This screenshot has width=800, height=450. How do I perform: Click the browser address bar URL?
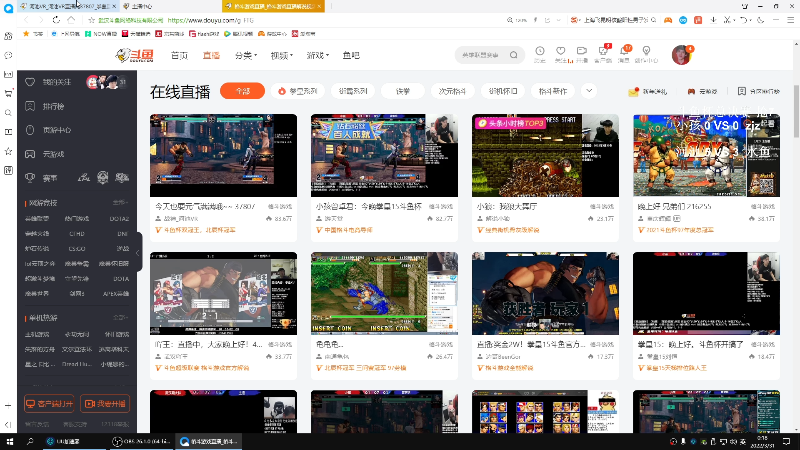click(210, 20)
